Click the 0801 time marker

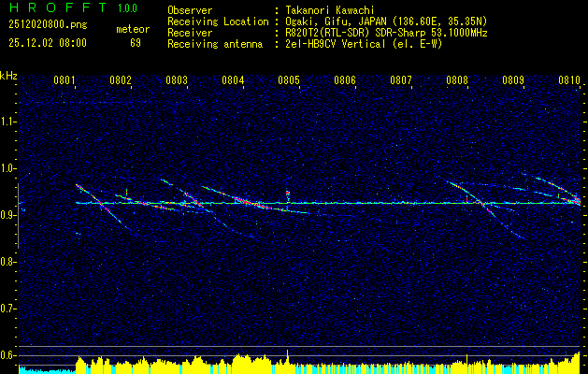click(65, 80)
